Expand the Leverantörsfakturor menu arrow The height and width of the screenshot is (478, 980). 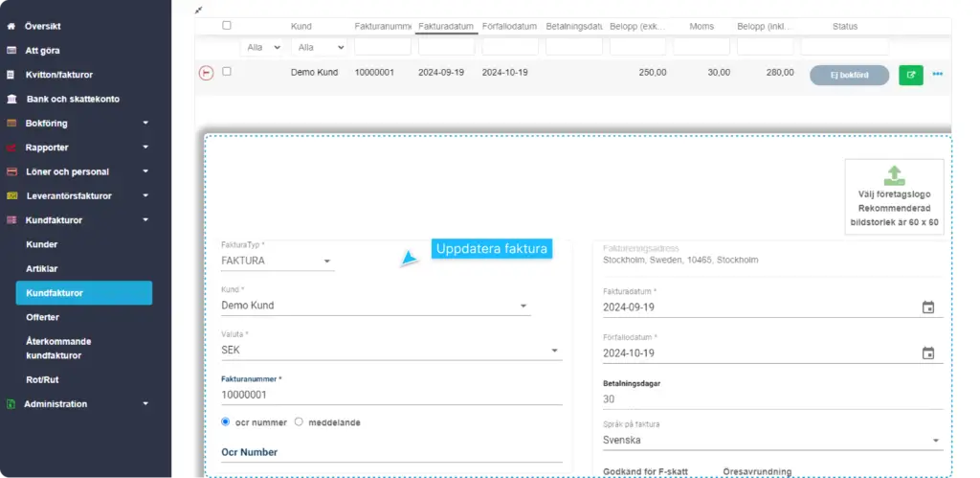click(x=145, y=195)
